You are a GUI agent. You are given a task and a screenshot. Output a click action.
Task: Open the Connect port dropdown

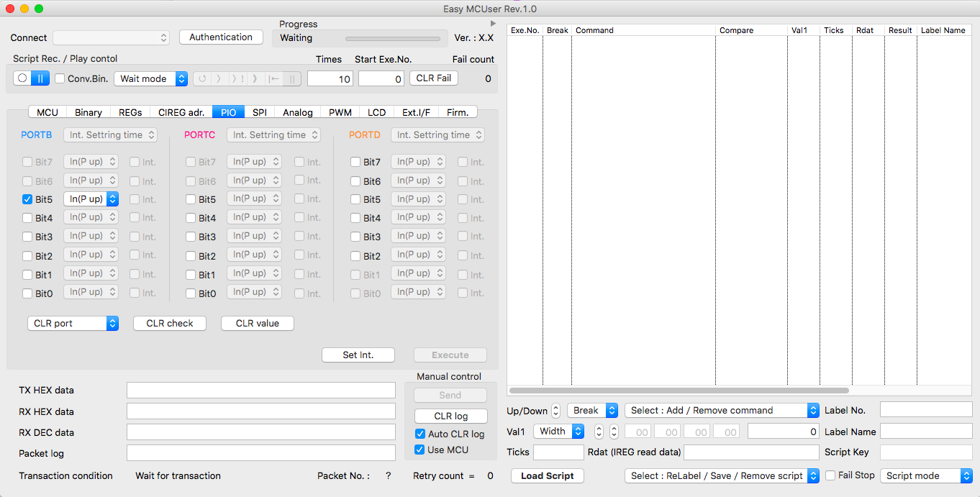point(111,37)
